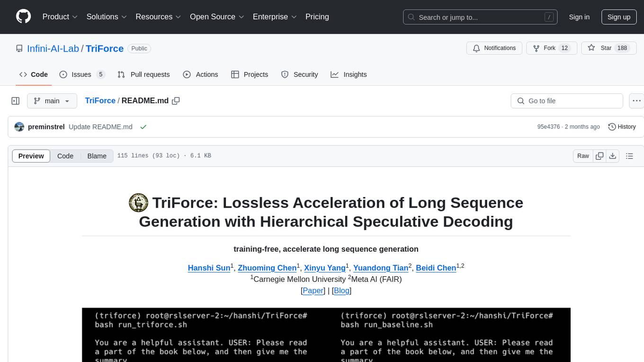Expand the Open Source menu
This screenshot has width=644, height=362.
pyautogui.click(x=217, y=17)
